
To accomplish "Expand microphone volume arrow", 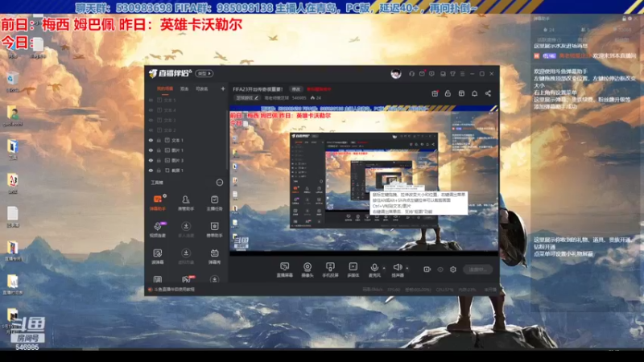I will tap(384, 268).
